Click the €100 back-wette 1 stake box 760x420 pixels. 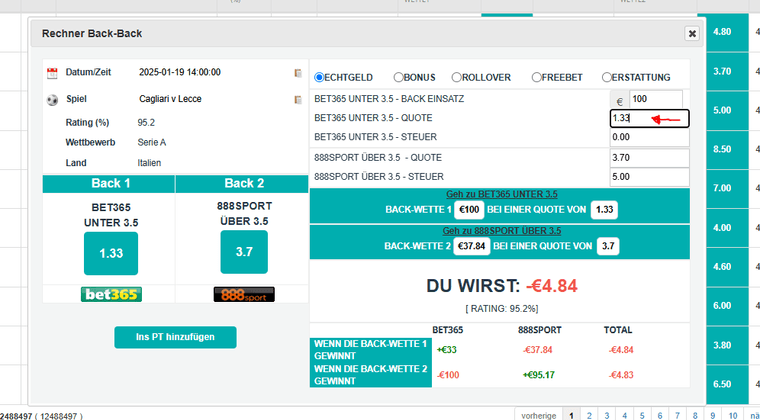coord(470,211)
